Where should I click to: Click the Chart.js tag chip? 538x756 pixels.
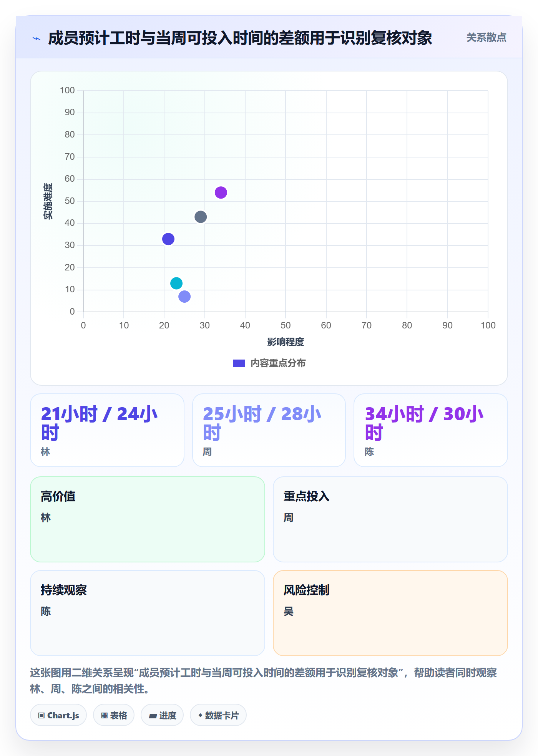[58, 715]
